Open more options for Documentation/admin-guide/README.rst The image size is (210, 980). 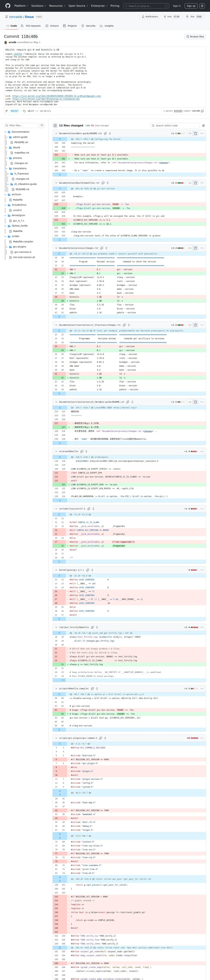point(202,134)
